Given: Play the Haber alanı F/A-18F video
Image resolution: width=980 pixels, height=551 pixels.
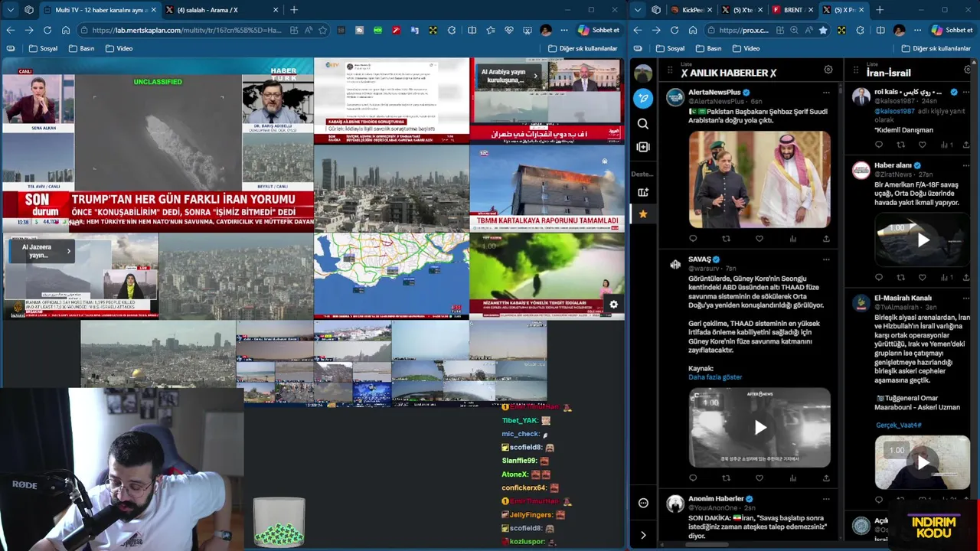Looking at the screenshot, I should tap(923, 240).
